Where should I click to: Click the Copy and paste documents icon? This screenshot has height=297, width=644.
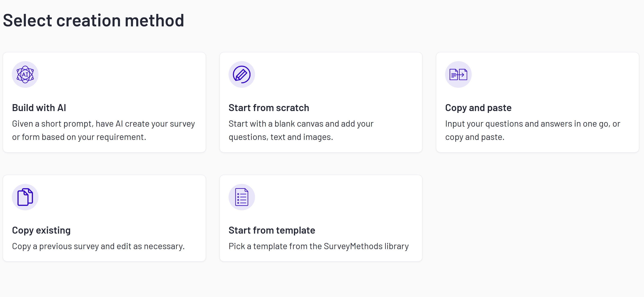click(x=458, y=74)
